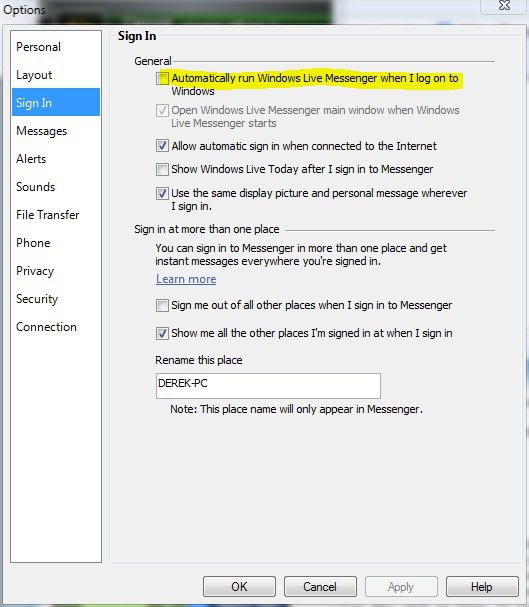
Task: Click the 'Sign In' page heading
Action: [x=137, y=36]
